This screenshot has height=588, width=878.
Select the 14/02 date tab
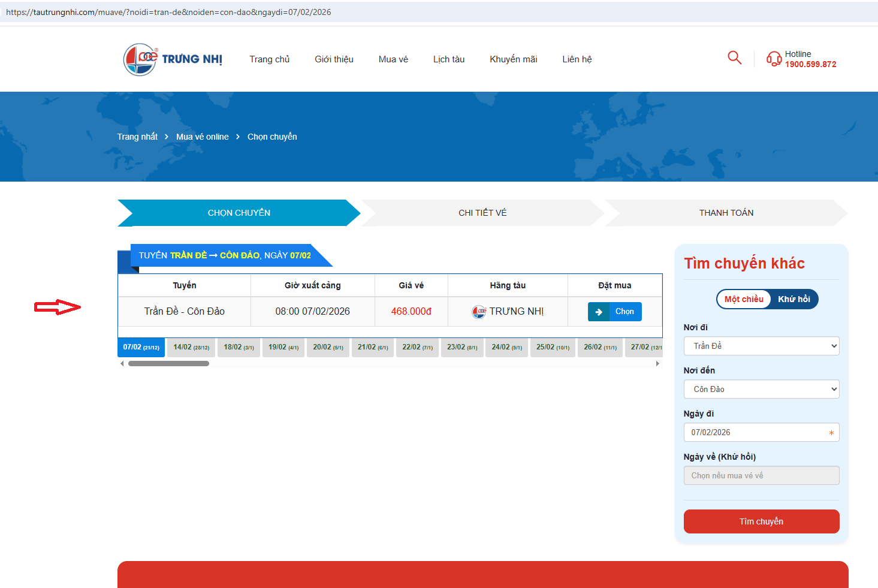click(x=191, y=347)
